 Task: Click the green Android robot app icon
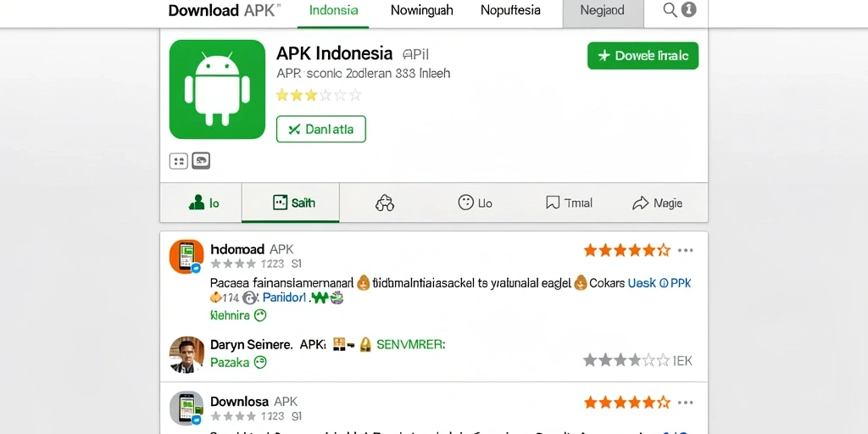pos(217,89)
